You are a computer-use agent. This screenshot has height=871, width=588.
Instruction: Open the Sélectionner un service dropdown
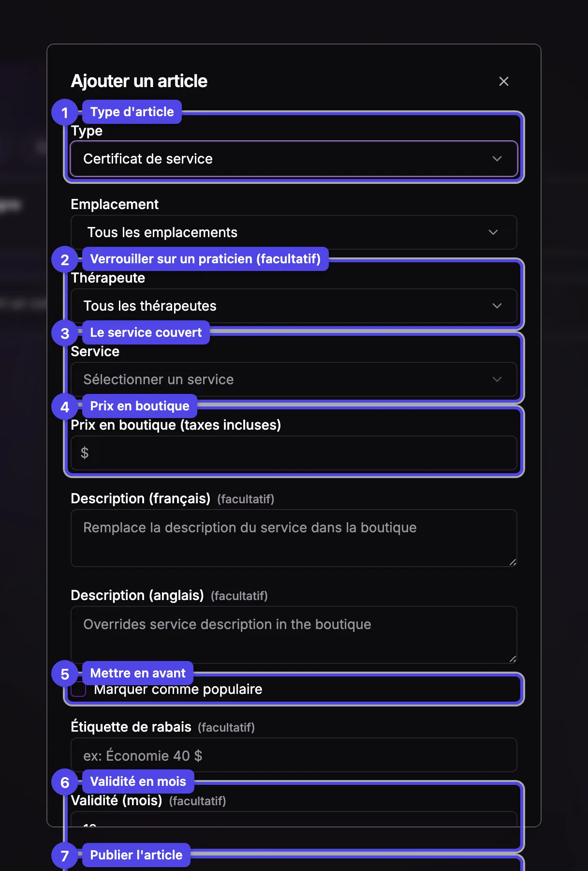click(294, 379)
